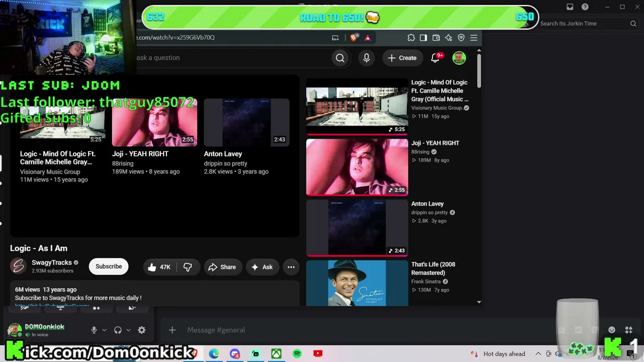The image size is (644, 362).
Task: Click the Search Its Jorkin Time field
Action: (588, 24)
